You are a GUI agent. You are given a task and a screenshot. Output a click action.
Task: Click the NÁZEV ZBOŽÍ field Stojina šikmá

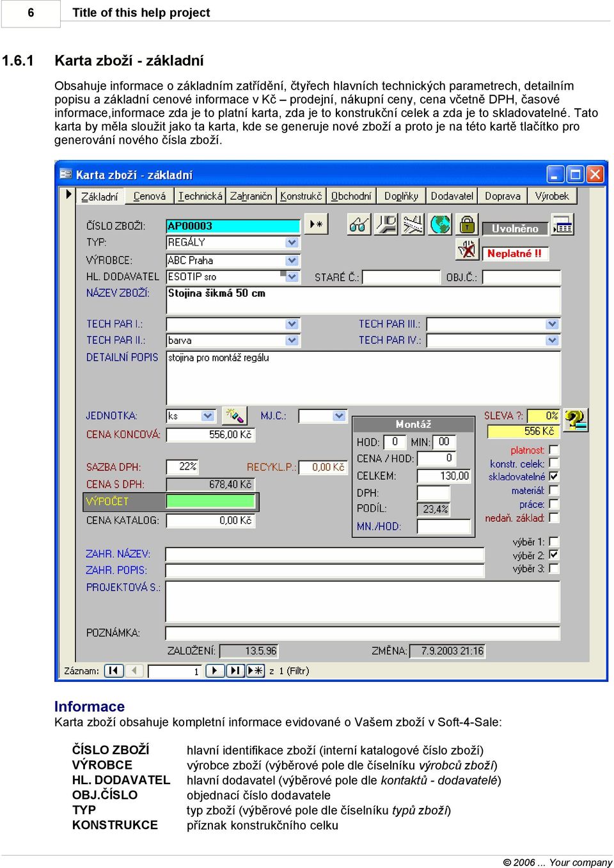point(363,299)
